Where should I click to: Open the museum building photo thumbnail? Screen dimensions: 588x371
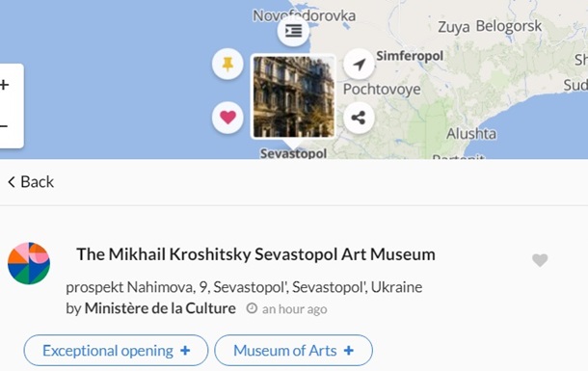pos(294,96)
